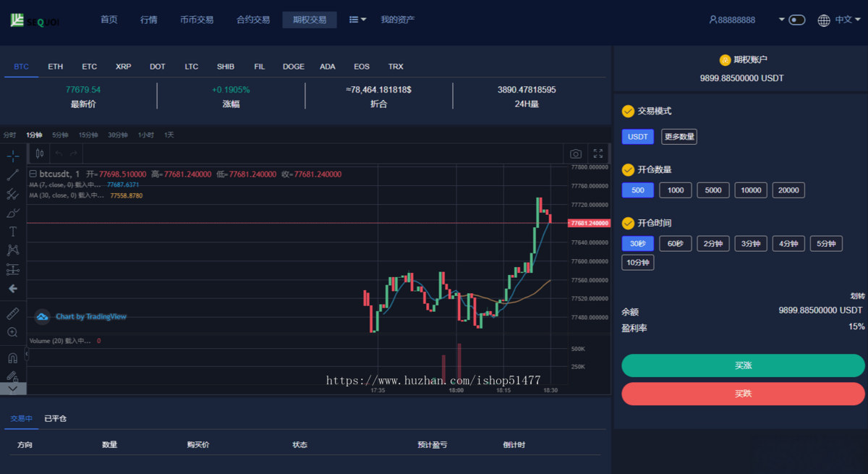Set open time to 5分钟
Viewport: 868px width, 474px height.
(x=826, y=244)
